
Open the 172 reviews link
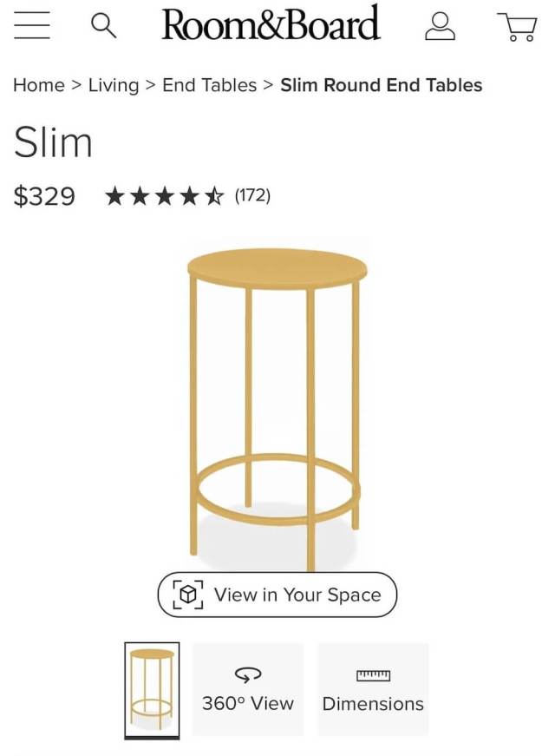tap(252, 196)
